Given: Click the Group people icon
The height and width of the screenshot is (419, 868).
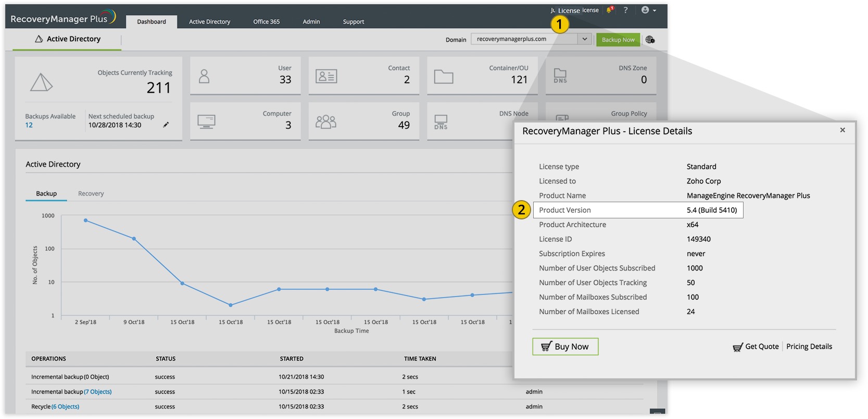Looking at the screenshot, I should pos(326,122).
